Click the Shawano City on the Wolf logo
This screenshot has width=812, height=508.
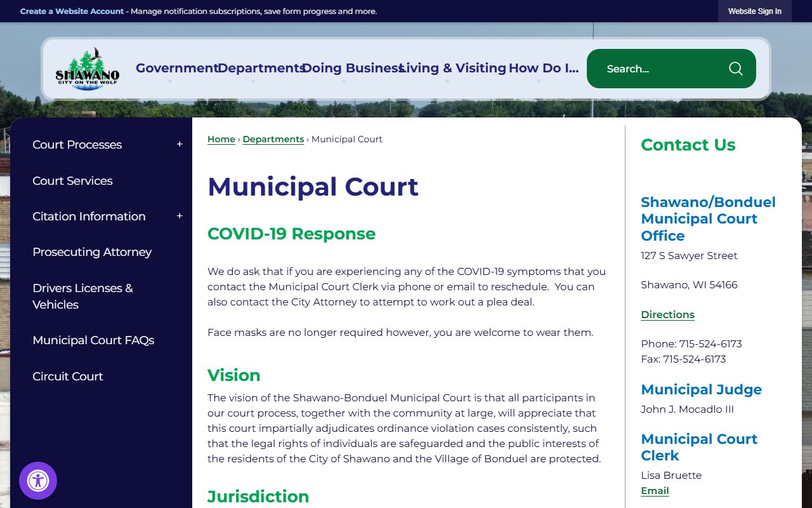88,69
